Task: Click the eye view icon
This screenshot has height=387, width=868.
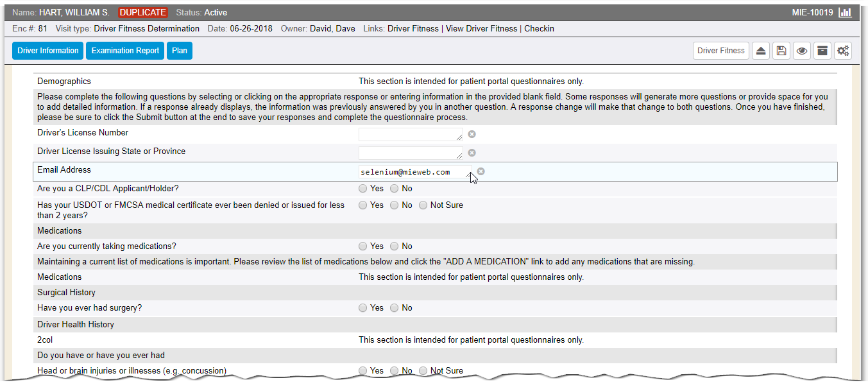Action: 801,51
